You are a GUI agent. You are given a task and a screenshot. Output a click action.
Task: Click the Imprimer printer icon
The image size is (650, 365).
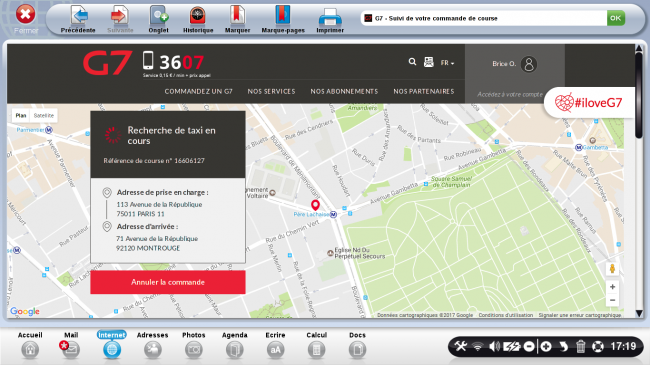coord(330,17)
